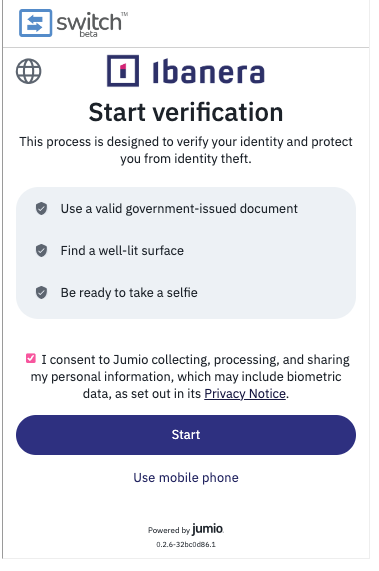Click the Switch beta logo icon

pyautogui.click(x=35, y=23)
